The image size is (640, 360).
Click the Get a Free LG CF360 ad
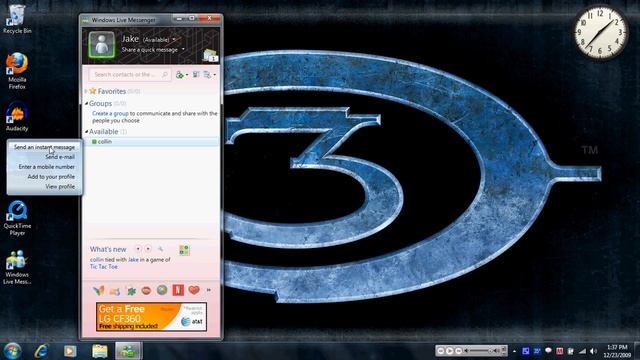tap(151, 317)
